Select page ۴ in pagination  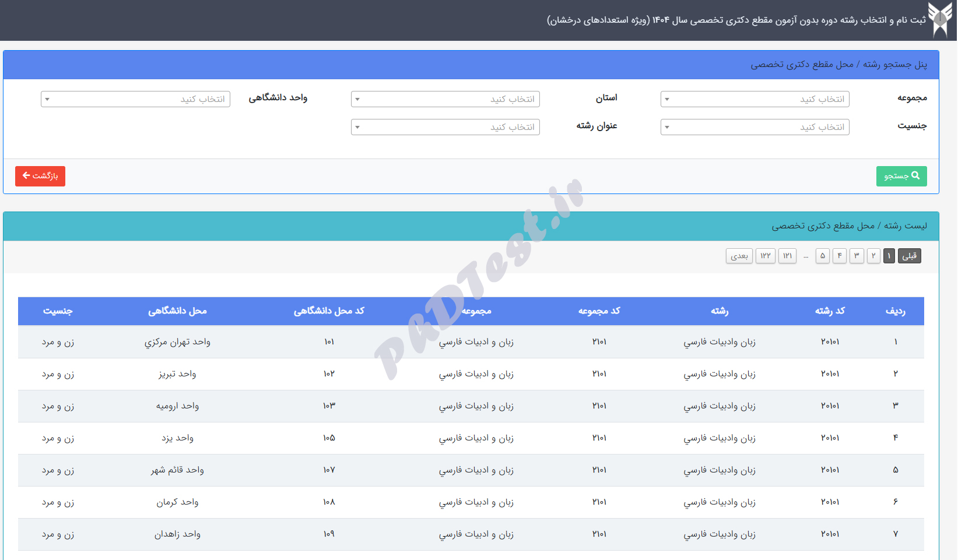click(x=839, y=256)
